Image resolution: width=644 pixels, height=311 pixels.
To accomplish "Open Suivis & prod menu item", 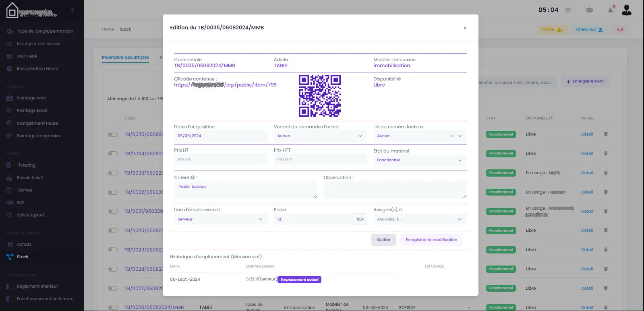I will click(30, 215).
